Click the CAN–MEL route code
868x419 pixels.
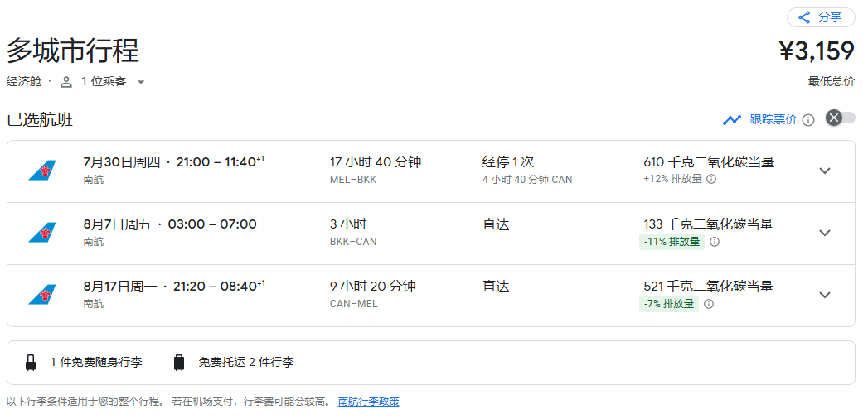(354, 303)
